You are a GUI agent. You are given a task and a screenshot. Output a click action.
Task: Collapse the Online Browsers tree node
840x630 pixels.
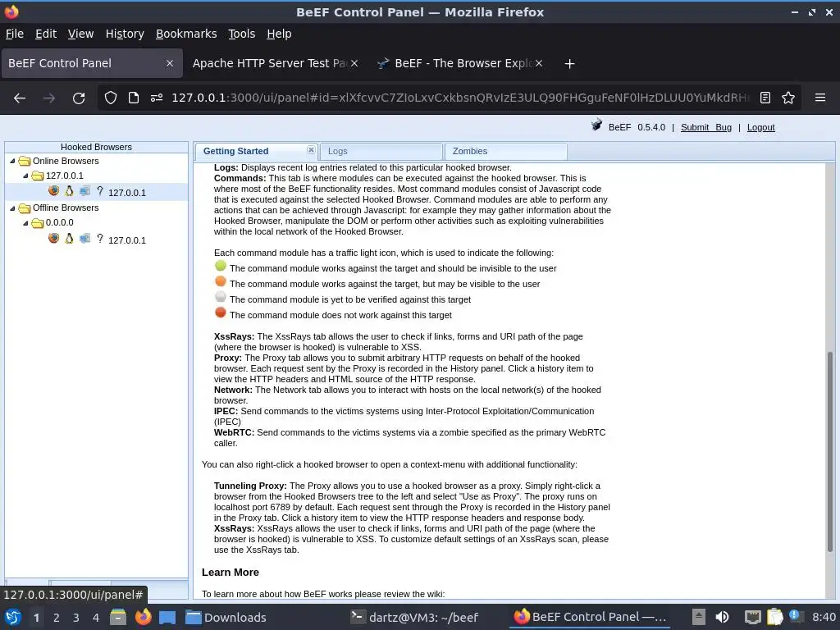pyautogui.click(x=12, y=162)
